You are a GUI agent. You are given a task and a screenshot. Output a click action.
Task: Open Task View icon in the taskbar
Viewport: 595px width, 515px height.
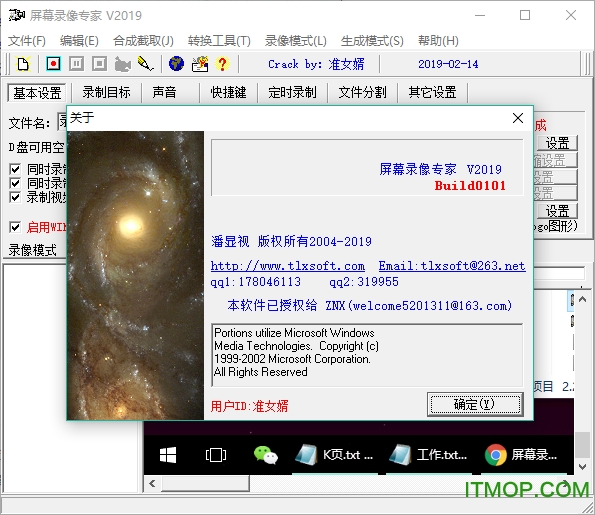tap(216, 455)
